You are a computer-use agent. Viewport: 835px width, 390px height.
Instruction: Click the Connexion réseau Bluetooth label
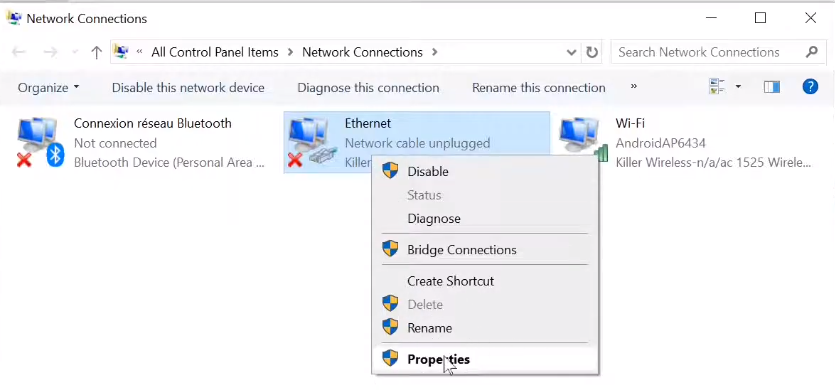tap(152, 124)
